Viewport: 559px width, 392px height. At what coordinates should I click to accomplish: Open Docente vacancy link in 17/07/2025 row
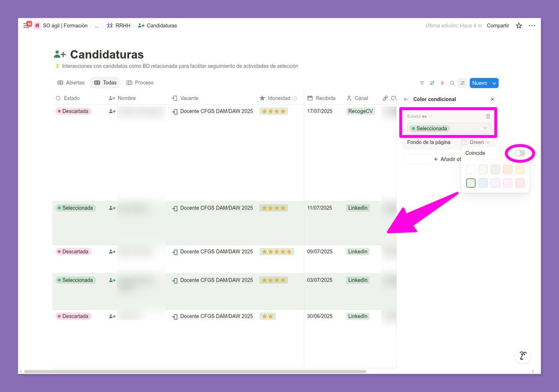click(x=216, y=112)
